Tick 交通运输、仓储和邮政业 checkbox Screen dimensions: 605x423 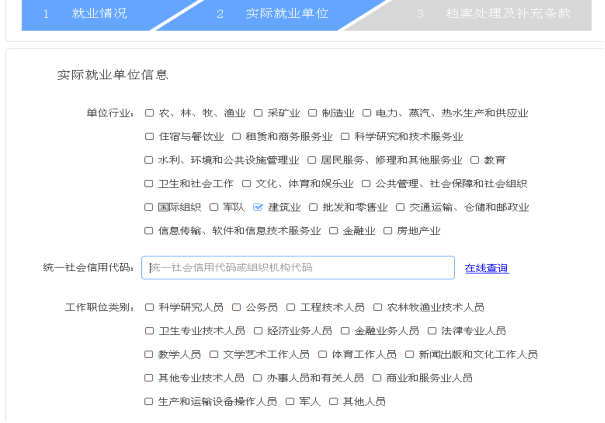tap(401, 207)
